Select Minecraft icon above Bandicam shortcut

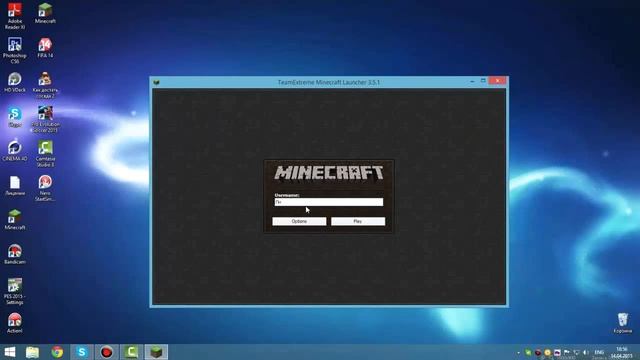[x=15, y=220]
